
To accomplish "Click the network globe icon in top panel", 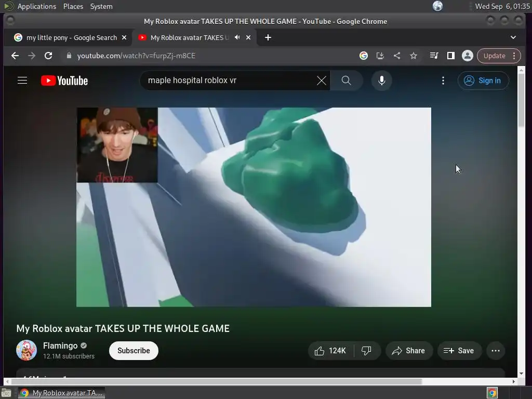I will (437, 6).
